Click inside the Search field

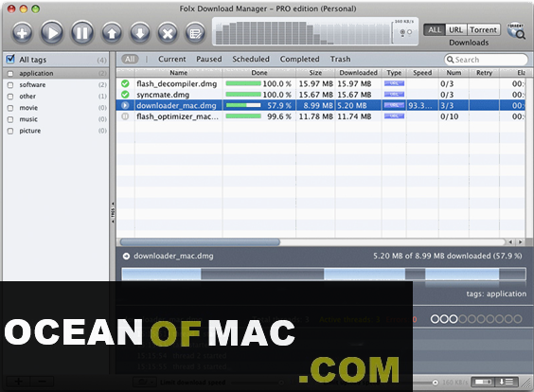click(486, 60)
